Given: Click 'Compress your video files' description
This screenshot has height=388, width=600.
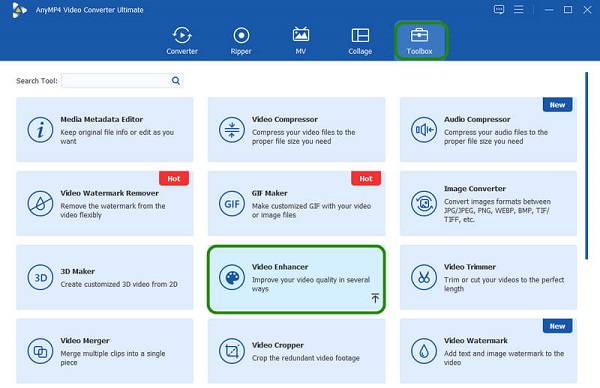Looking at the screenshot, I should [x=303, y=137].
